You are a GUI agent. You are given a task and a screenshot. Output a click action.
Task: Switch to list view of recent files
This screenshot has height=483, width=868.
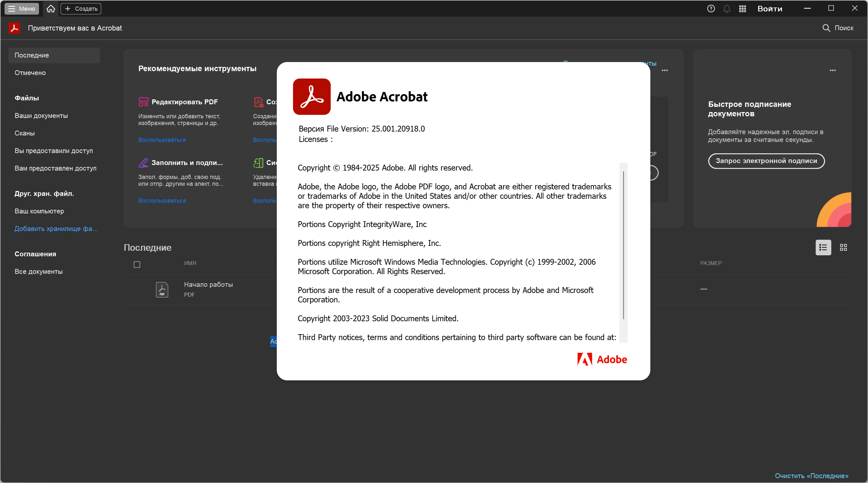click(823, 248)
